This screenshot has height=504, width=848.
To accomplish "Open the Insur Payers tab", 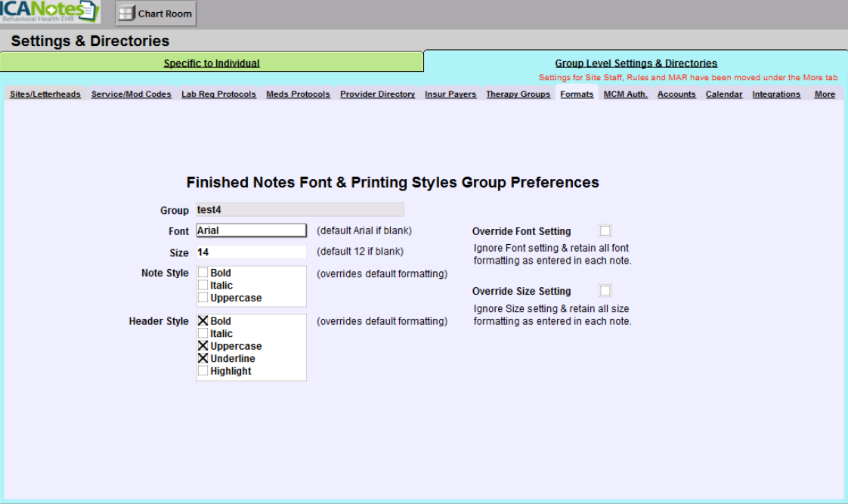I will [x=450, y=94].
